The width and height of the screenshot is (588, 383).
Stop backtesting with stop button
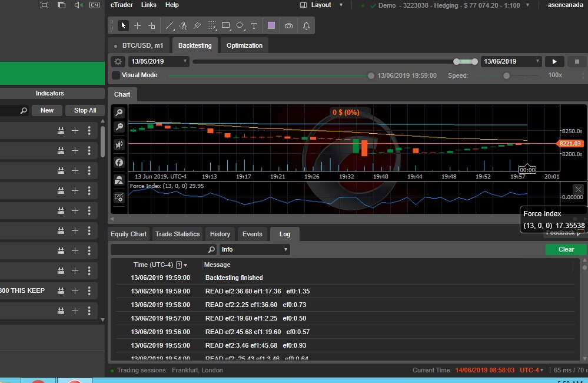point(577,61)
